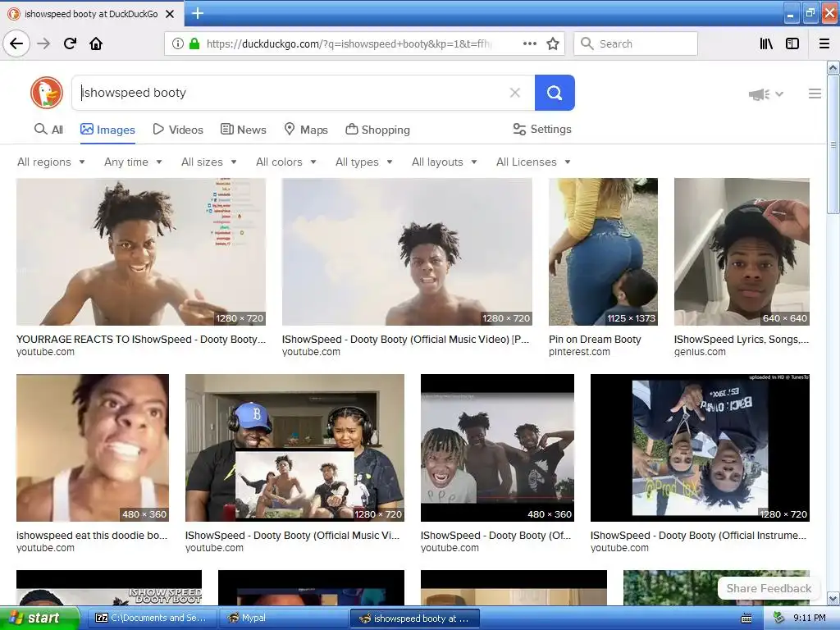
Task: Expand the All colors filter
Action: click(286, 162)
